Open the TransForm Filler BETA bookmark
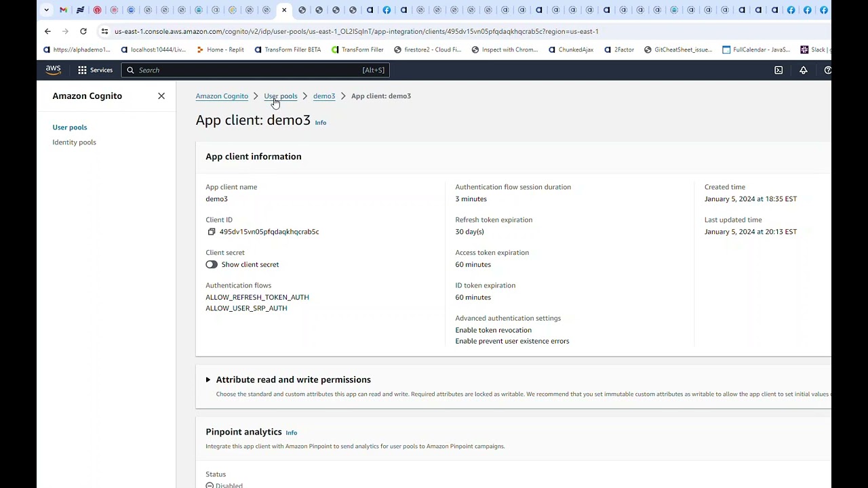This screenshot has height=488, width=868. [288, 49]
